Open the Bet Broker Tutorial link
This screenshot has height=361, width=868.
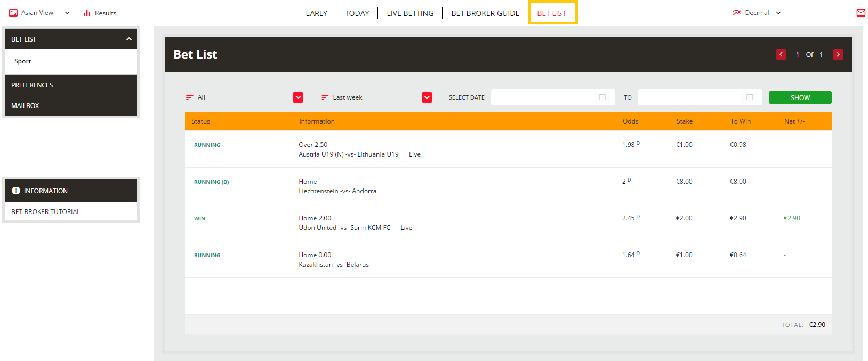point(46,211)
